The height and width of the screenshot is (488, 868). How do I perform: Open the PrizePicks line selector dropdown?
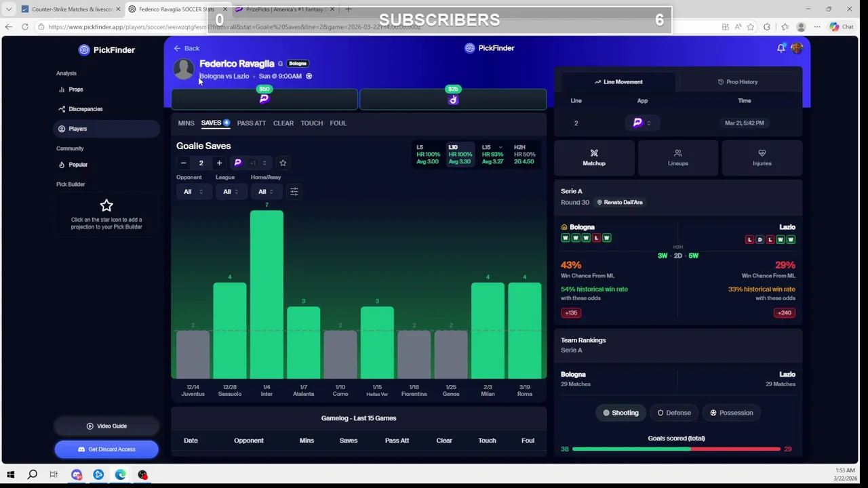coord(251,163)
